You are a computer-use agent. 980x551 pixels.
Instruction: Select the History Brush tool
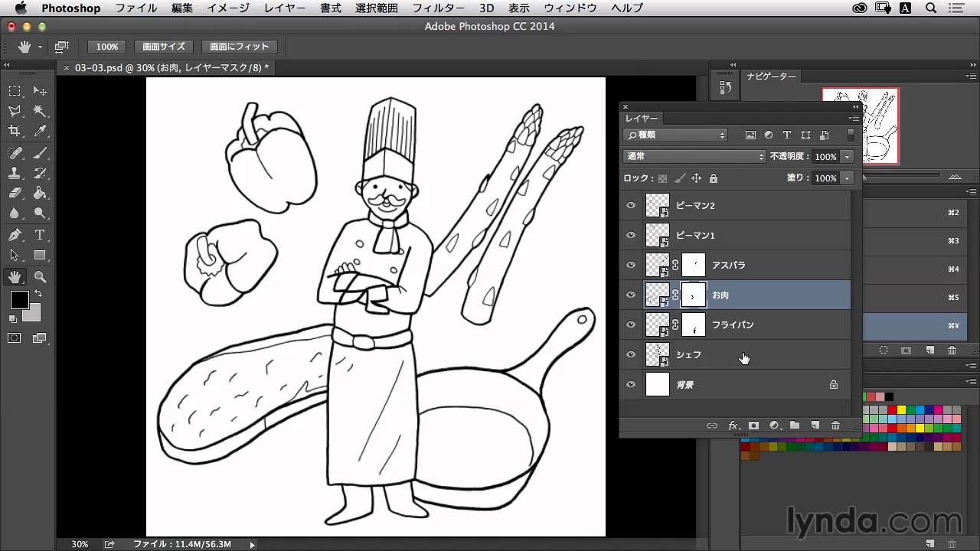(x=41, y=173)
